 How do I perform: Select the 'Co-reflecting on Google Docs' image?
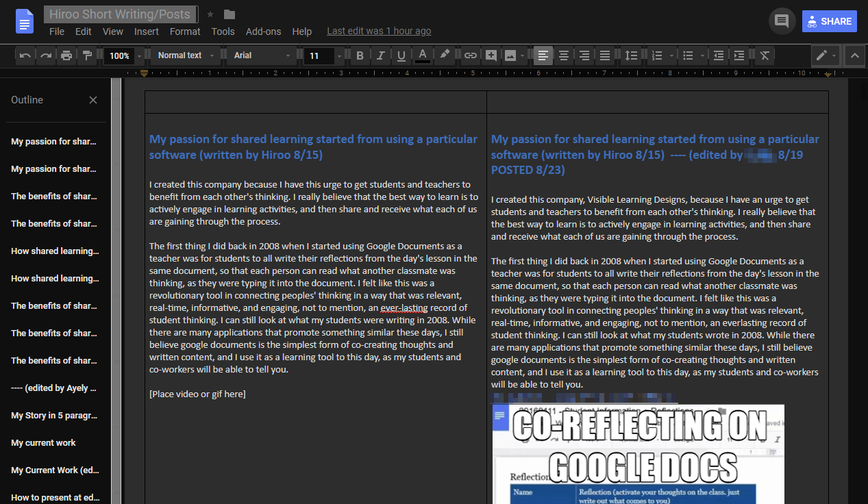click(x=638, y=454)
